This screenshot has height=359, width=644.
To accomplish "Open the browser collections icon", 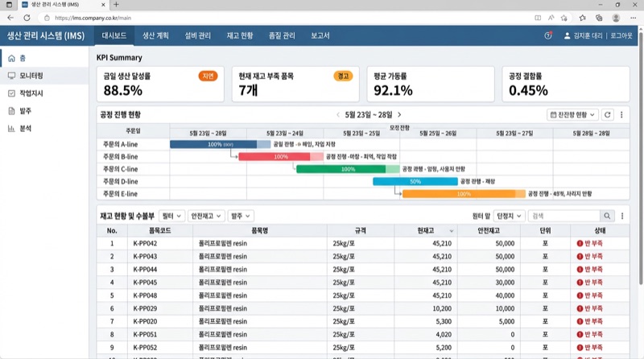I will pyautogui.click(x=599, y=18).
